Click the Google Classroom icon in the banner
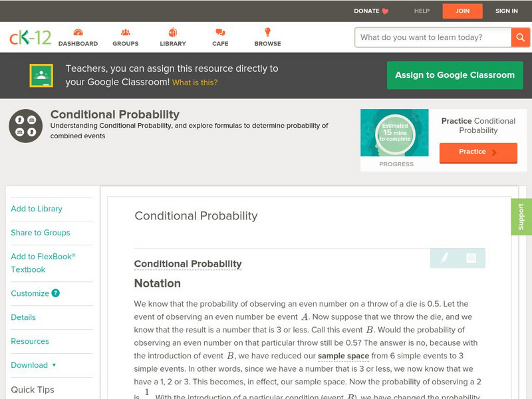532x399 pixels. [43, 75]
